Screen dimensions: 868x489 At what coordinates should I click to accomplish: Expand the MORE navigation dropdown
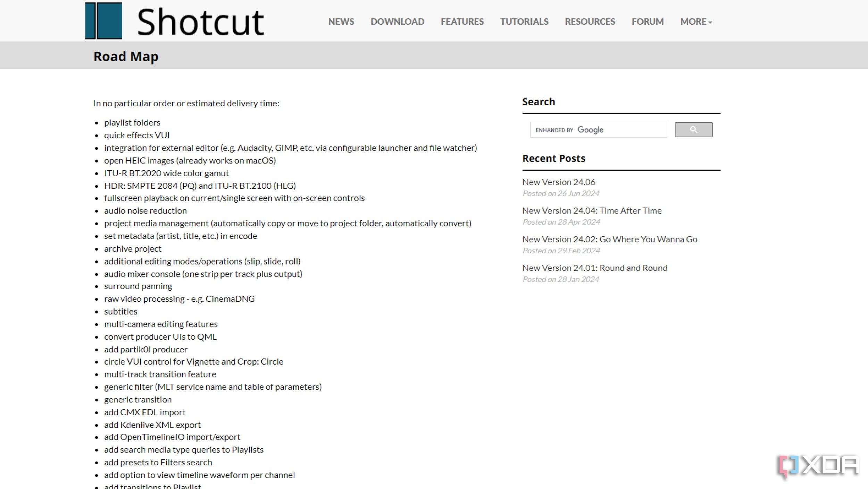(696, 22)
